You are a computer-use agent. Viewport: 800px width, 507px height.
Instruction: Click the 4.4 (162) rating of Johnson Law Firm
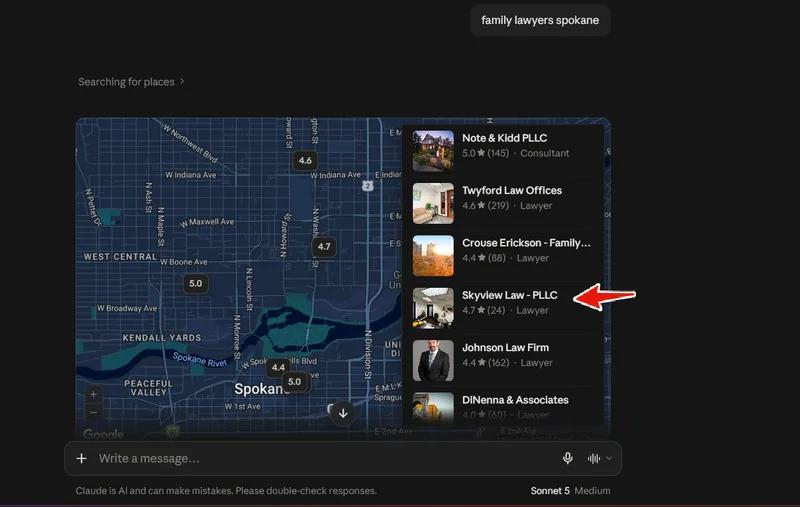click(x=486, y=363)
